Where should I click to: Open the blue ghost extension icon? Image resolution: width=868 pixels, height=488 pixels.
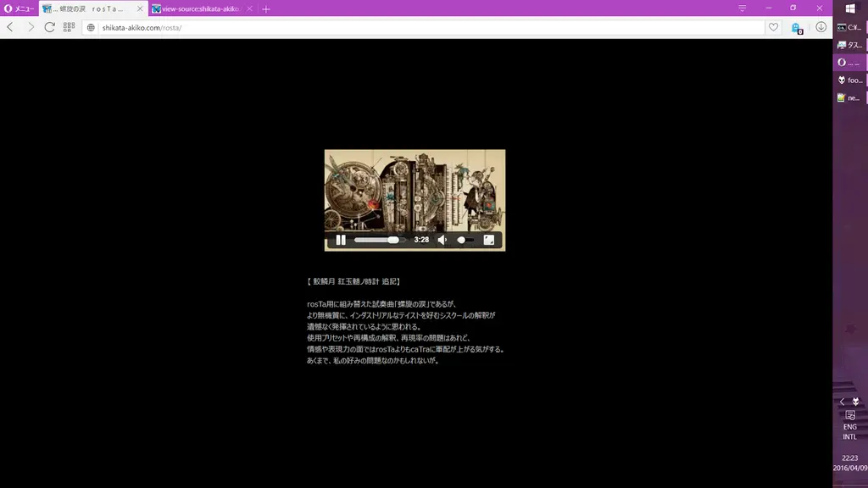[x=797, y=28]
